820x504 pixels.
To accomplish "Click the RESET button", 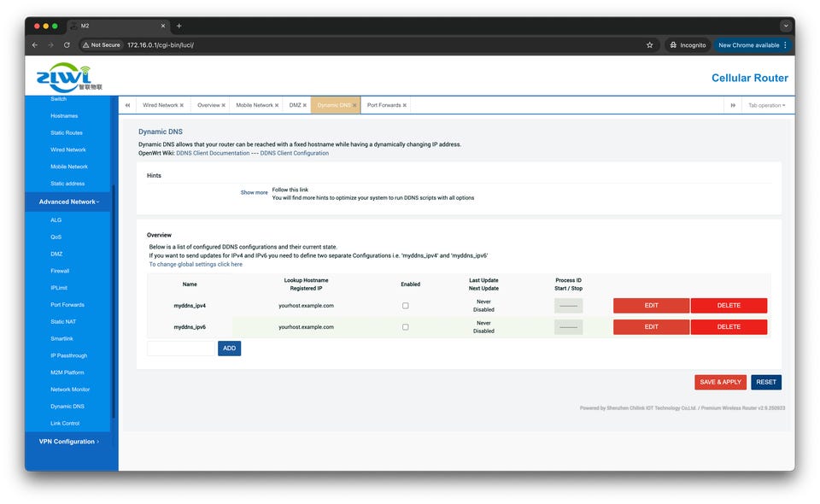I will (x=766, y=382).
